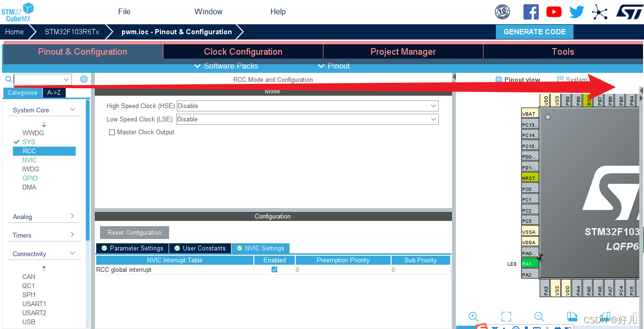Screen dimensions: 644x329
Task: Toggle the Master Clock Output checkbox
Action: coord(112,132)
